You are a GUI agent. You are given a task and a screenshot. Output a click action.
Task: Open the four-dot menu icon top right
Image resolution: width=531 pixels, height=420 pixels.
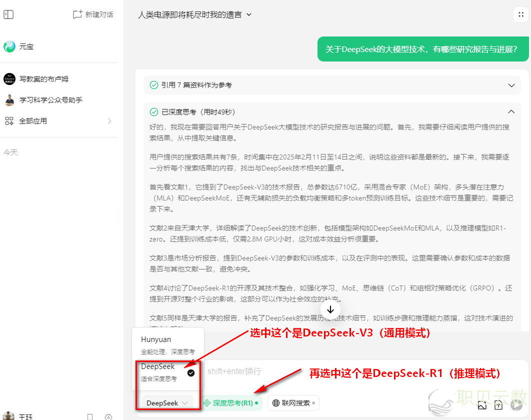tap(521, 14)
